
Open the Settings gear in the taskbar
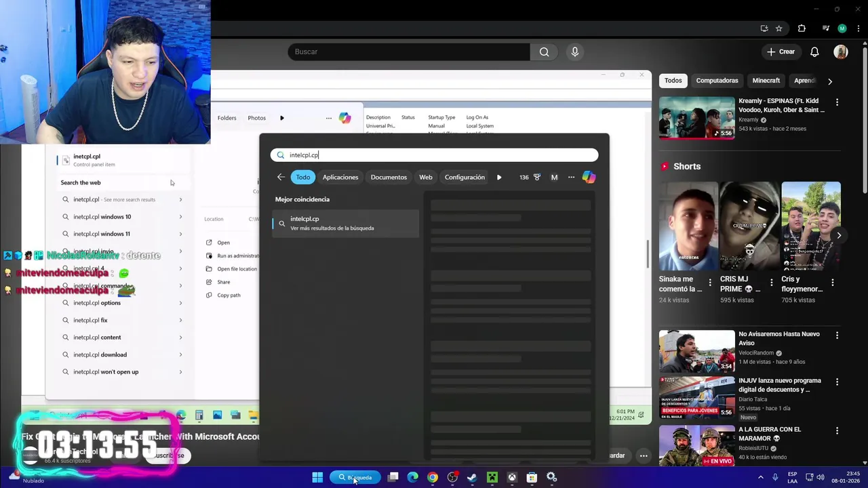[x=551, y=477]
